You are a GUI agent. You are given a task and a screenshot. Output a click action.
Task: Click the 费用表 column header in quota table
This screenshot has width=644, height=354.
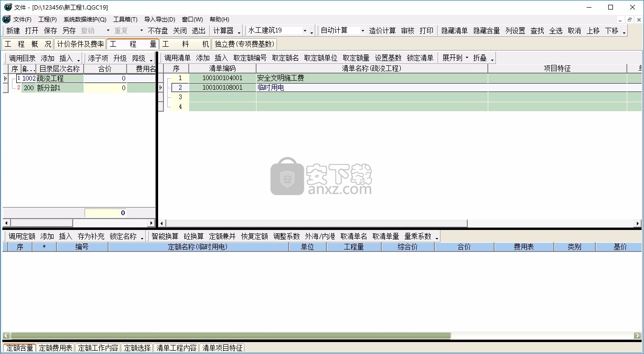coord(524,247)
